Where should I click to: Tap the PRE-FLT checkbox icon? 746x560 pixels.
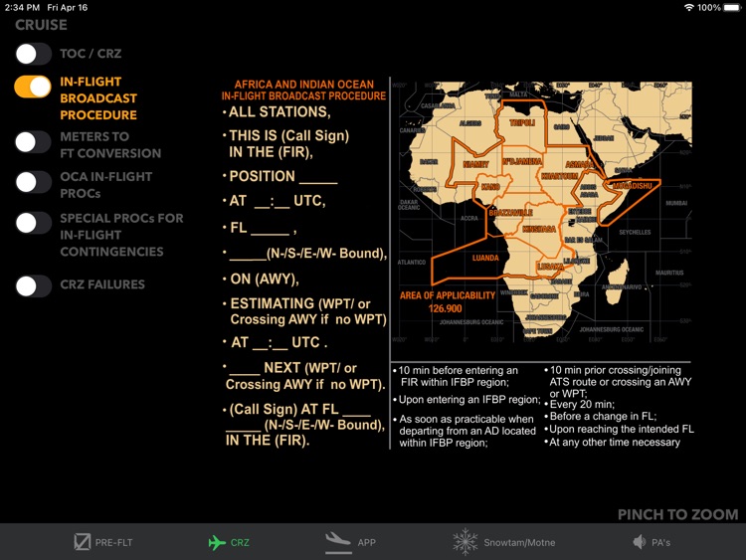coord(83,541)
